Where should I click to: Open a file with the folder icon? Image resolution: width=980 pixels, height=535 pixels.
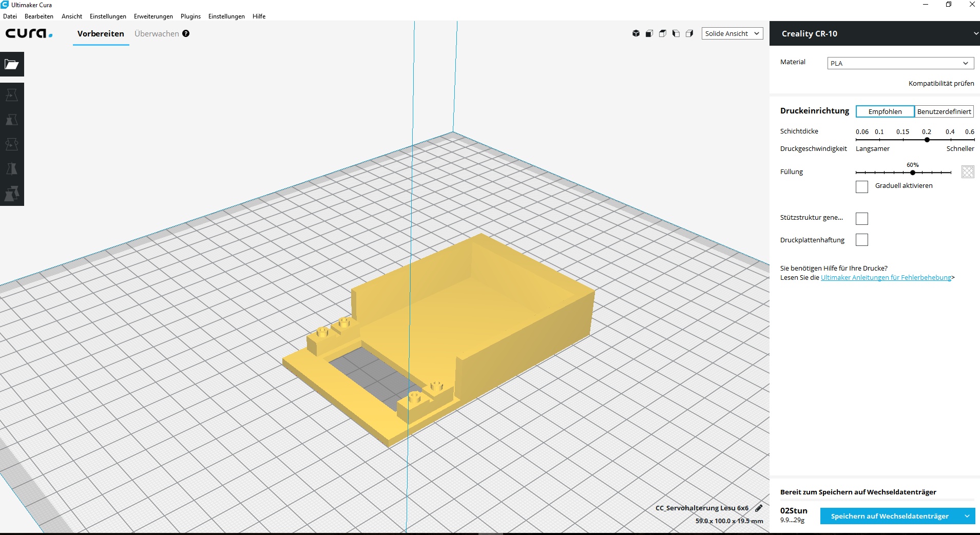(12, 64)
